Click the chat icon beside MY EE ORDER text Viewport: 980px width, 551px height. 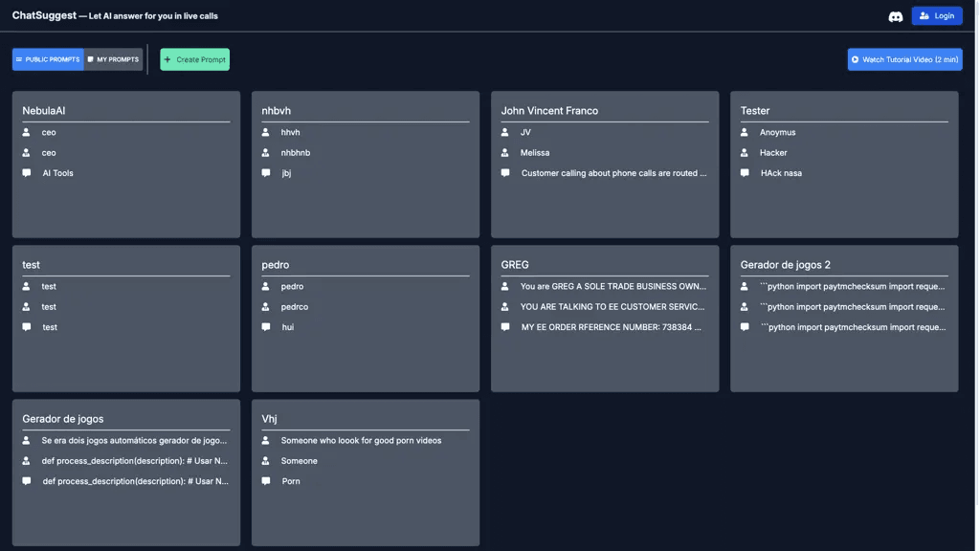pyautogui.click(x=505, y=327)
